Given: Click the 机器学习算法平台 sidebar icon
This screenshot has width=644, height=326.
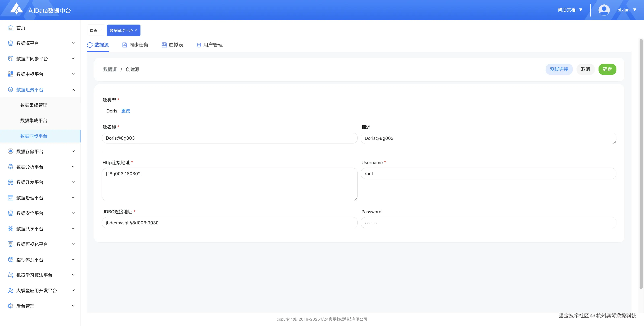Looking at the screenshot, I should coord(10,275).
